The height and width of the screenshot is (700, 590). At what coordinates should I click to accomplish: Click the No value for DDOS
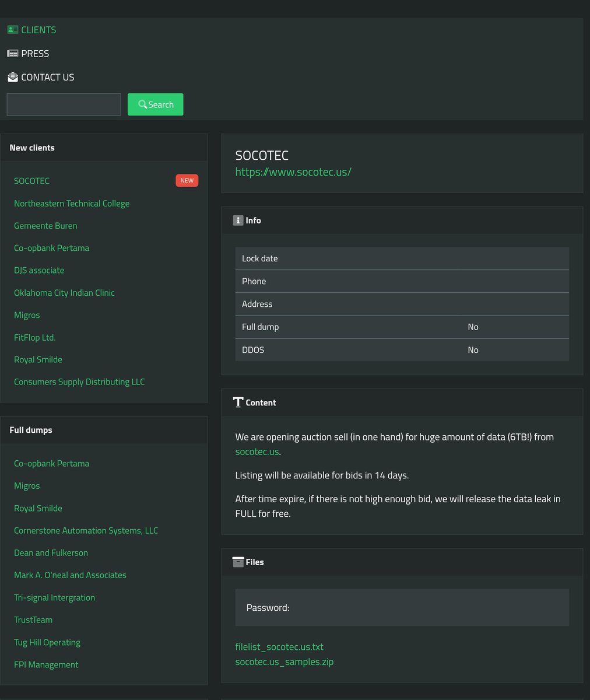pyautogui.click(x=473, y=350)
